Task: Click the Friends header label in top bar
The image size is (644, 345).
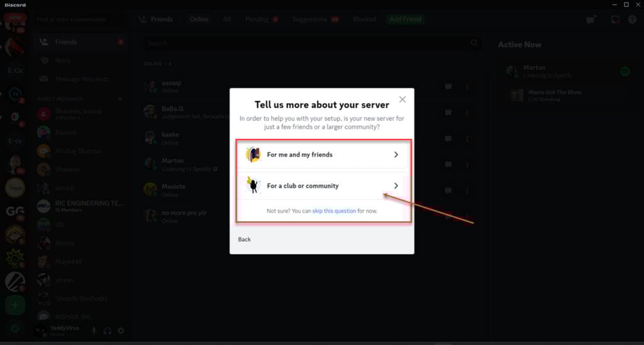Action: click(156, 19)
